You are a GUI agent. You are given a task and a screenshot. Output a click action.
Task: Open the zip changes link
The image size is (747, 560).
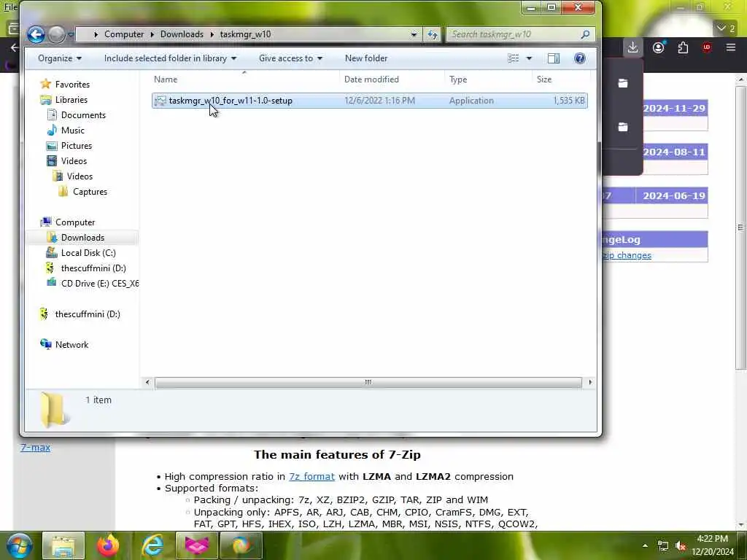click(627, 255)
